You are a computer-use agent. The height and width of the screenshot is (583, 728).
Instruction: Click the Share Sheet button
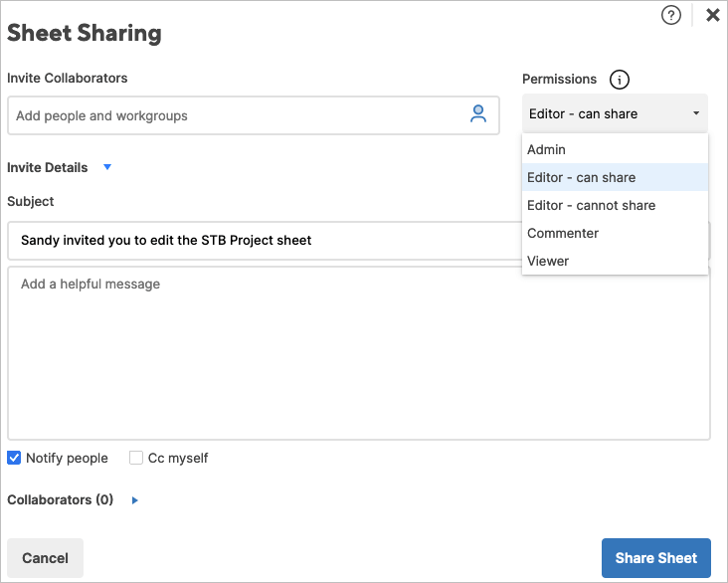click(x=656, y=558)
